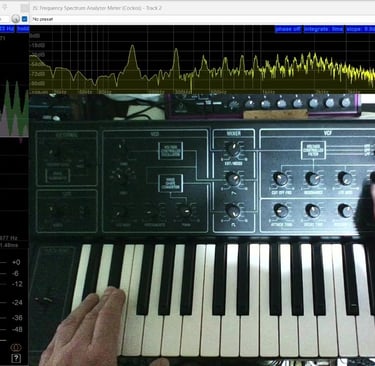The image size is (375, 366).
Task: Open the 'No preset' preset dropdown
Action: point(203,19)
